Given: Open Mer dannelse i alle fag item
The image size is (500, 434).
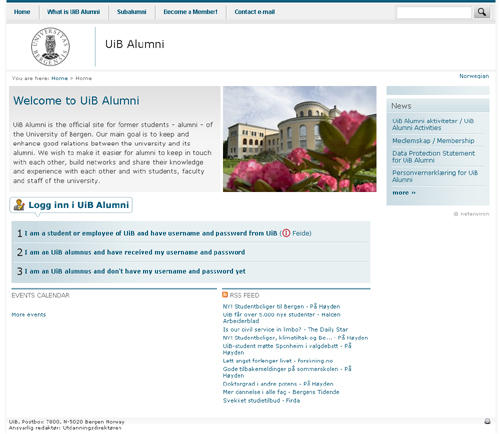Looking at the screenshot, I should (281, 392).
